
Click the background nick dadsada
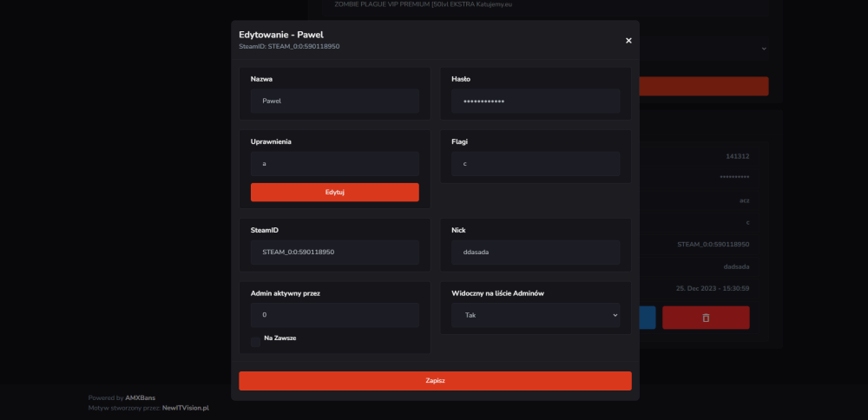736,266
